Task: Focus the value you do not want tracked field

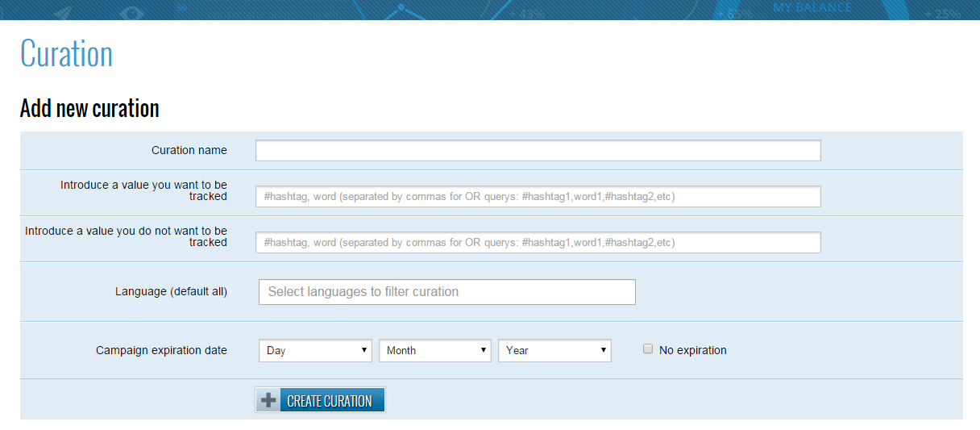Action: (x=538, y=243)
